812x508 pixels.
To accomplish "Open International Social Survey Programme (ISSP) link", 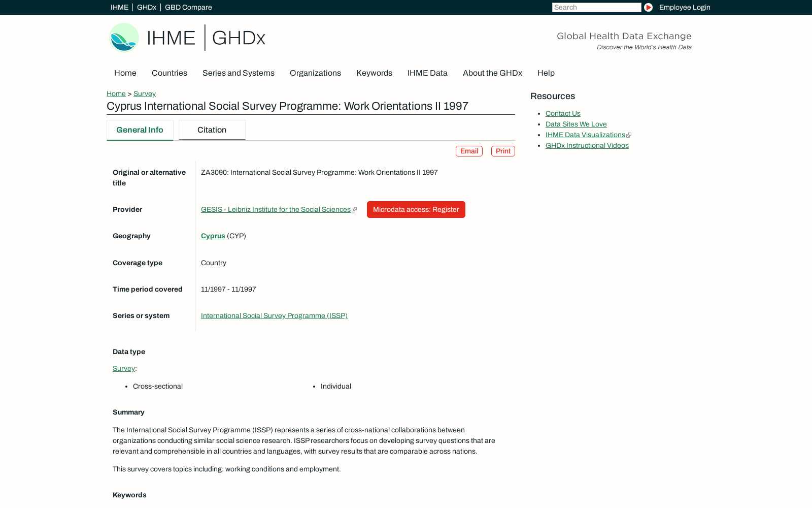I will coord(274,316).
